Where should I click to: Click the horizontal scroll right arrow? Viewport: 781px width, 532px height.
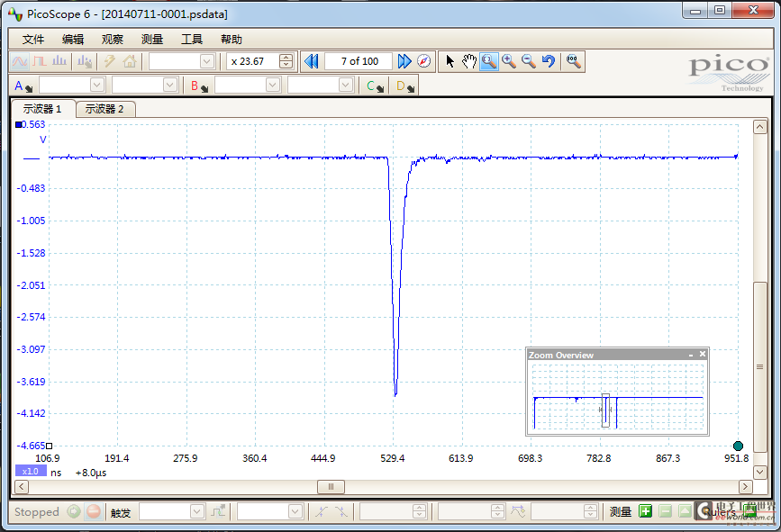pyautogui.click(x=745, y=486)
